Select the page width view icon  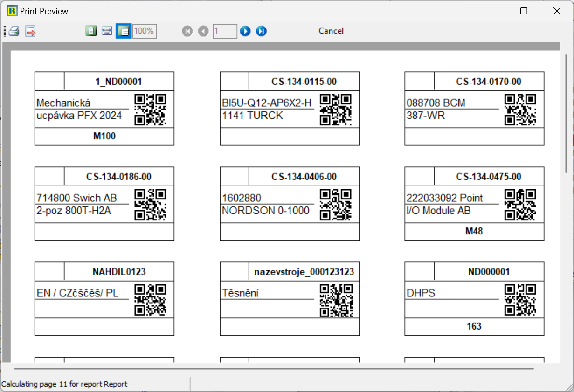(x=107, y=31)
